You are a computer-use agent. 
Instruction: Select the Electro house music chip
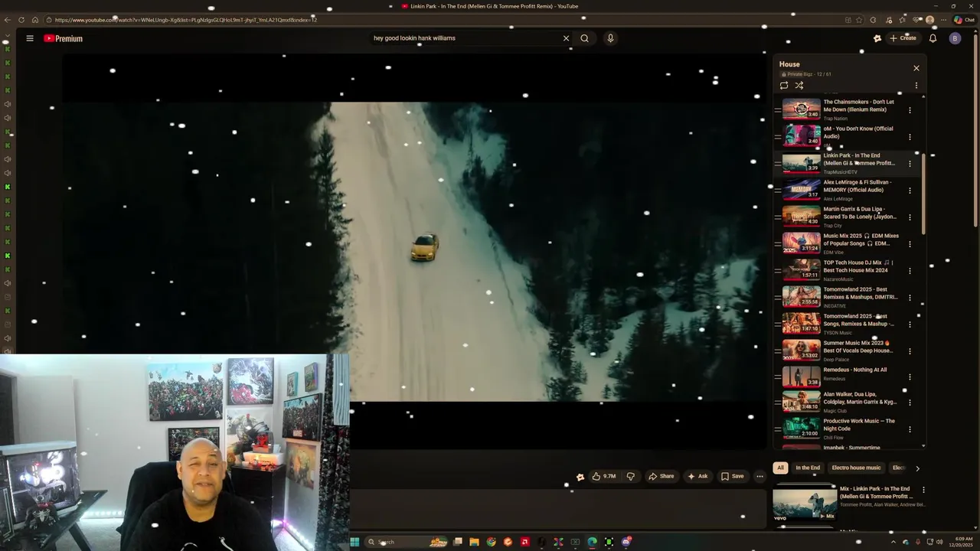point(856,468)
